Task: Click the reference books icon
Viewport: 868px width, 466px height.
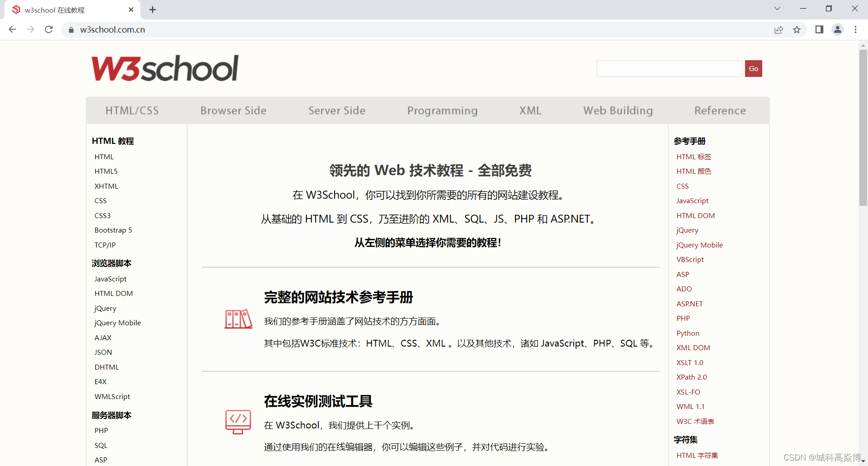Action: (238, 319)
